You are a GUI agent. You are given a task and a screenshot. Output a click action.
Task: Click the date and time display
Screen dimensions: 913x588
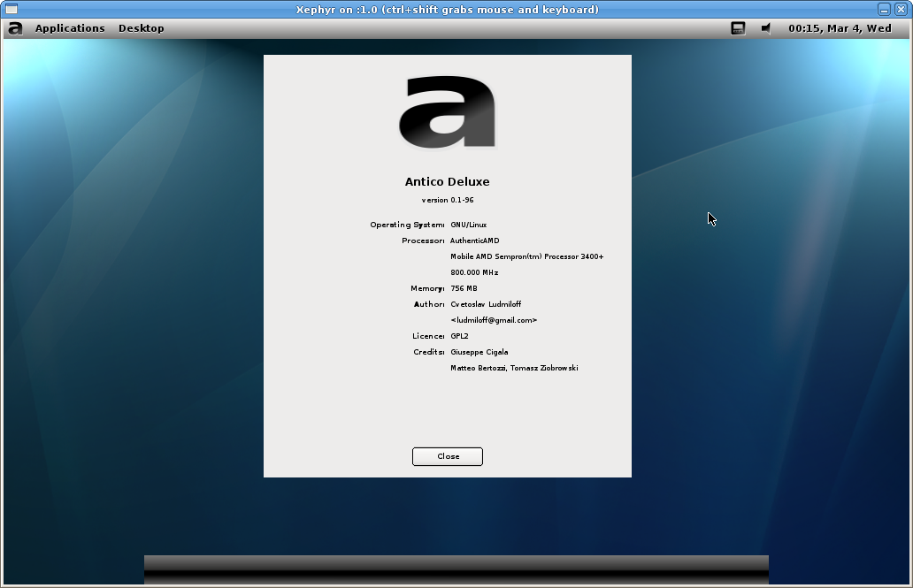[x=840, y=28]
